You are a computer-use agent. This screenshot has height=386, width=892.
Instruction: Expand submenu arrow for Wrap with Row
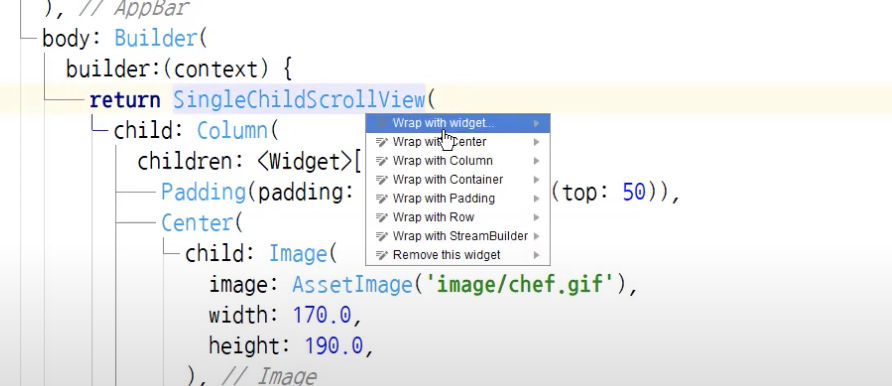[536, 217]
